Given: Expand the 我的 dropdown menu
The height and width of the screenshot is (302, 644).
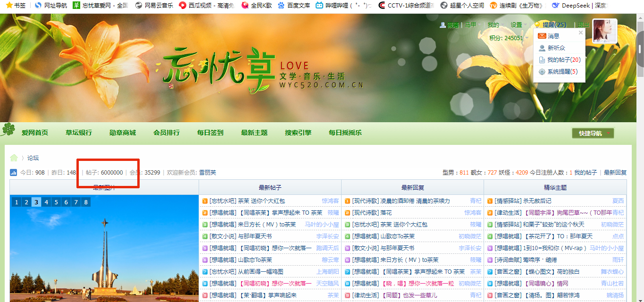Looking at the screenshot, I should pos(495,25).
